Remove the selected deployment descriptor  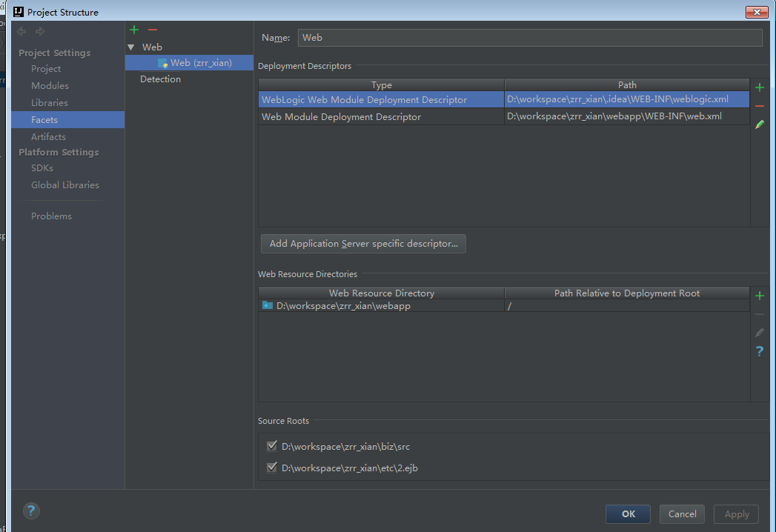coord(760,106)
